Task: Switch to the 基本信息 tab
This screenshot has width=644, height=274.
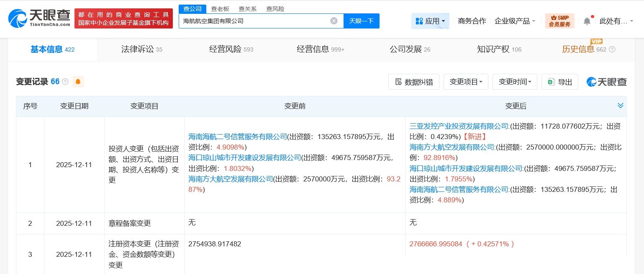Action: coord(52,49)
